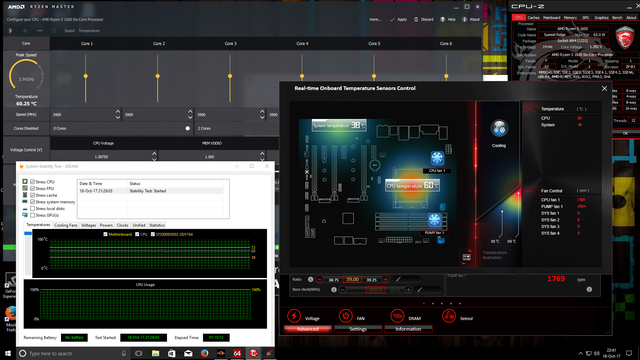The height and width of the screenshot is (360, 640).
Task: Click the Cooling mode icon in sensor panel
Action: pyautogui.click(x=499, y=129)
